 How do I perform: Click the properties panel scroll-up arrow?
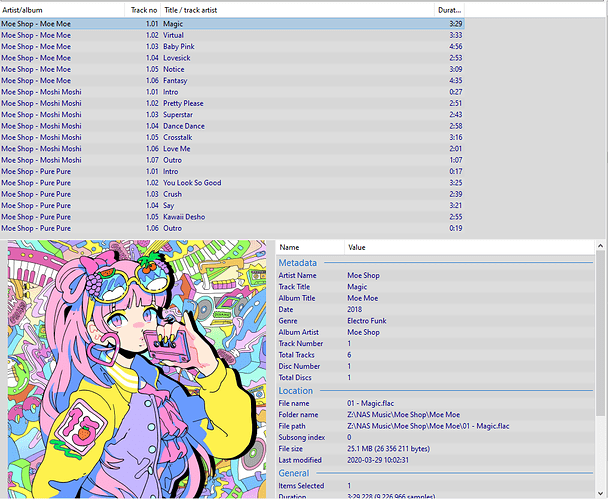pyautogui.click(x=600, y=245)
